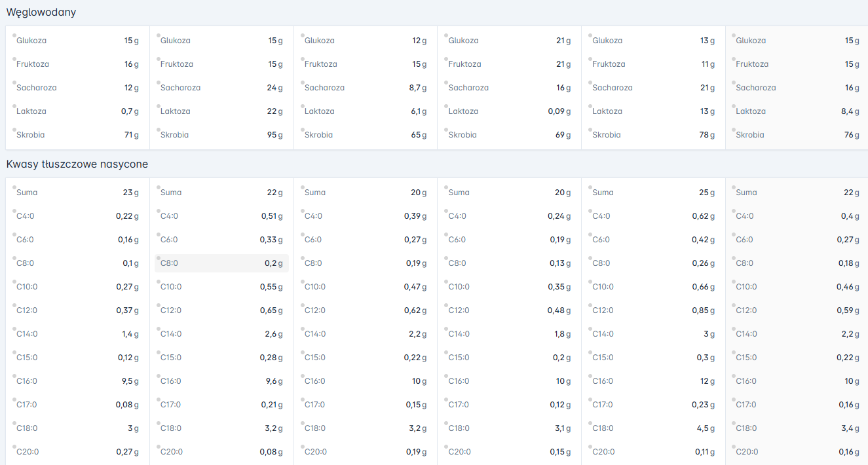This screenshot has height=465, width=868.
Task: Click gray dot beside C14:0 1,4 g
Action: coord(14,329)
